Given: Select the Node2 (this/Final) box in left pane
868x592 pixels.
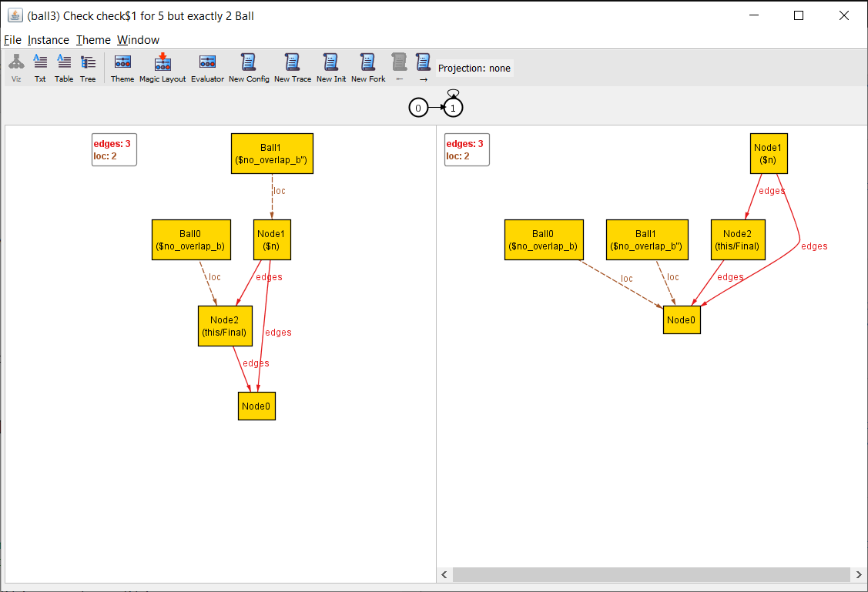Looking at the screenshot, I should click(225, 326).
